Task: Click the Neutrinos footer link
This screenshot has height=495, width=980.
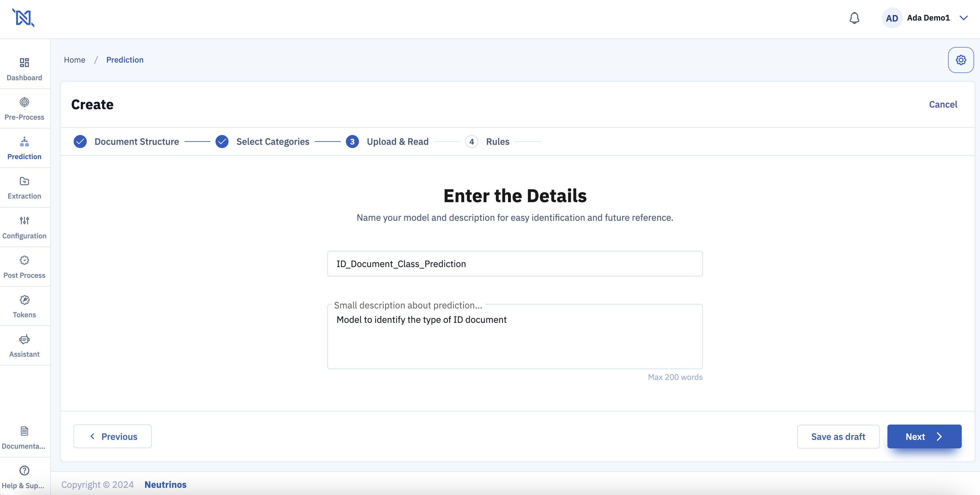Action: pos(166,484)
